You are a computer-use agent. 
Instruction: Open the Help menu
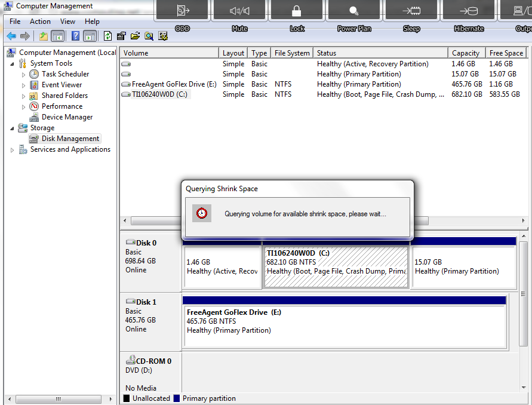tap(92, 22)
